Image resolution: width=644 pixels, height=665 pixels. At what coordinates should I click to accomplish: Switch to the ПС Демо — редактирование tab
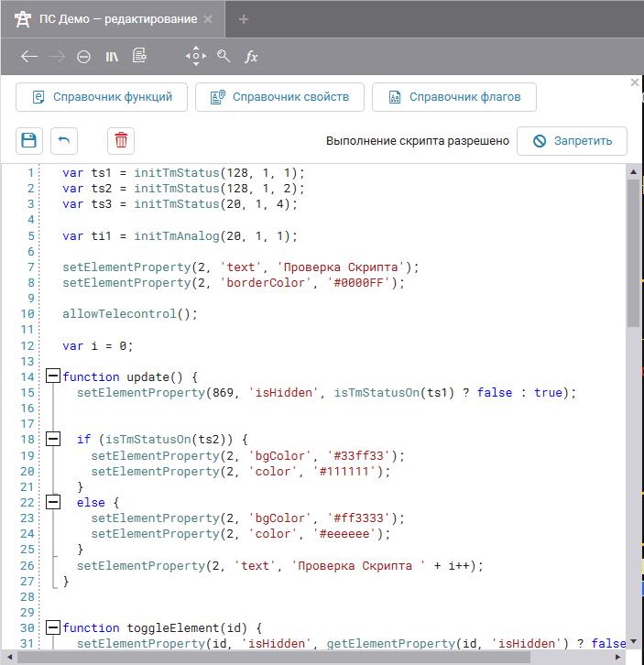pyautogui.click(x=117, y=19)
